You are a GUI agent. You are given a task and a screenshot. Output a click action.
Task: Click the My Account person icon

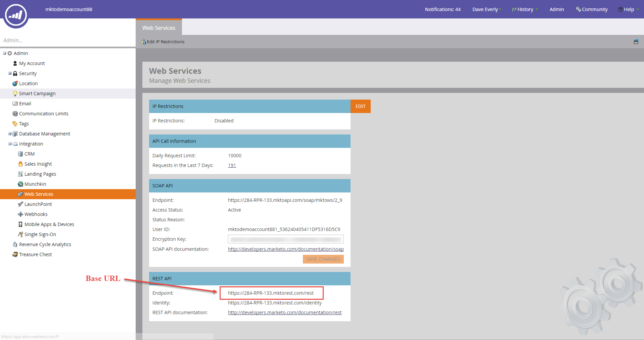pos(15,63)
